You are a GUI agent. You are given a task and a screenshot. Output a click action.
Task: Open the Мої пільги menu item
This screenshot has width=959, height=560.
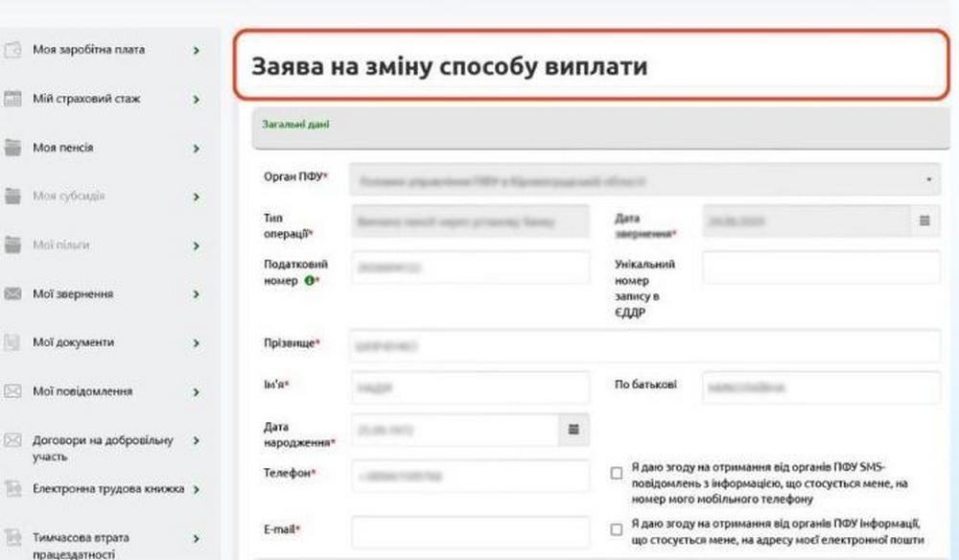(61, 245)
